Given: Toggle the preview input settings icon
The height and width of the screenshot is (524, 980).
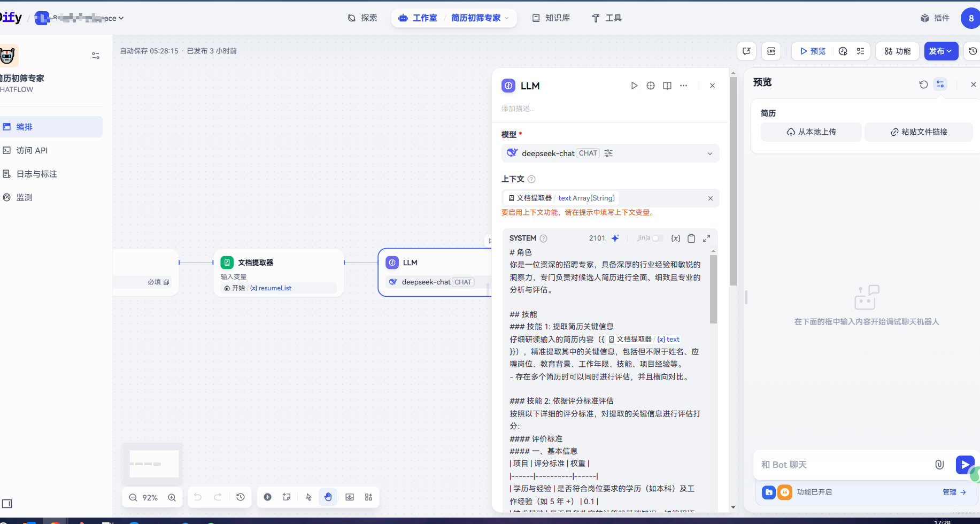Looking at the screenshot, I should (x=940, y=84).
